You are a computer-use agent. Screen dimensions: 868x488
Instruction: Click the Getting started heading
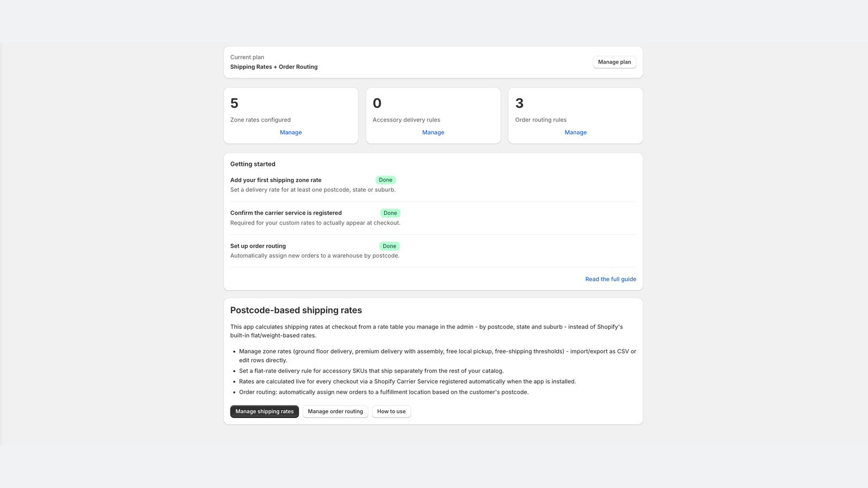[x=253, y=164]
